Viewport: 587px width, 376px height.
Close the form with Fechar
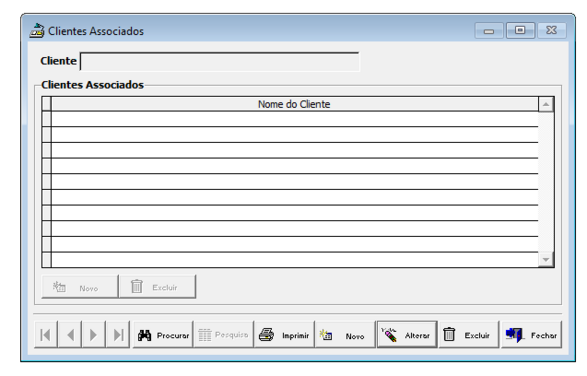pos(531,334)
